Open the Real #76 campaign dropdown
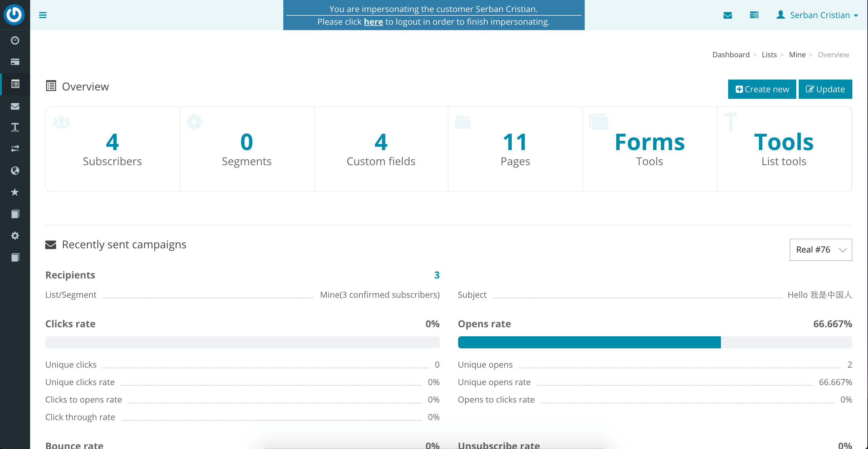Image resolution: width=868 pixels, height=449 pixels. pyautogui.click(x=820, y=250)
